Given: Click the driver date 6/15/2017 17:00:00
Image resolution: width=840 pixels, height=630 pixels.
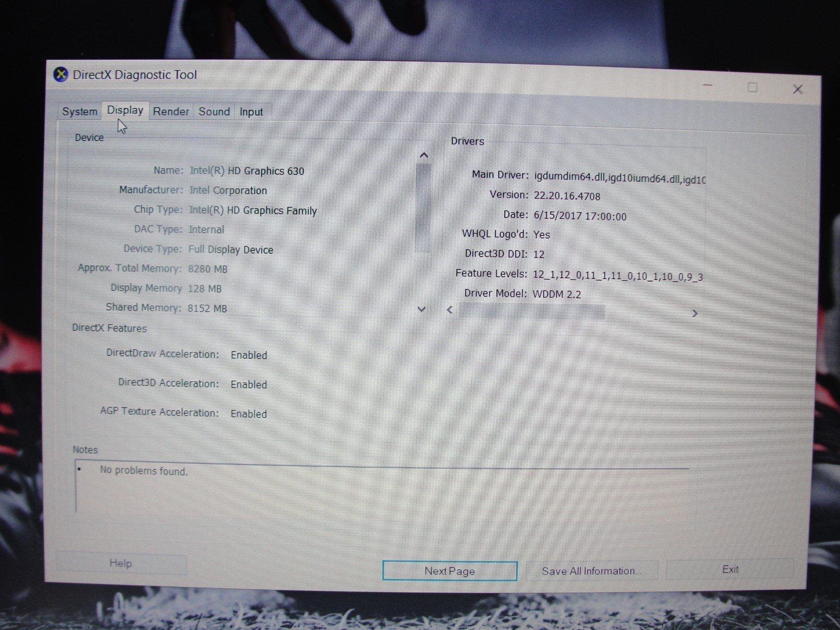Looking at the screenshot, I should coord(580,216).
